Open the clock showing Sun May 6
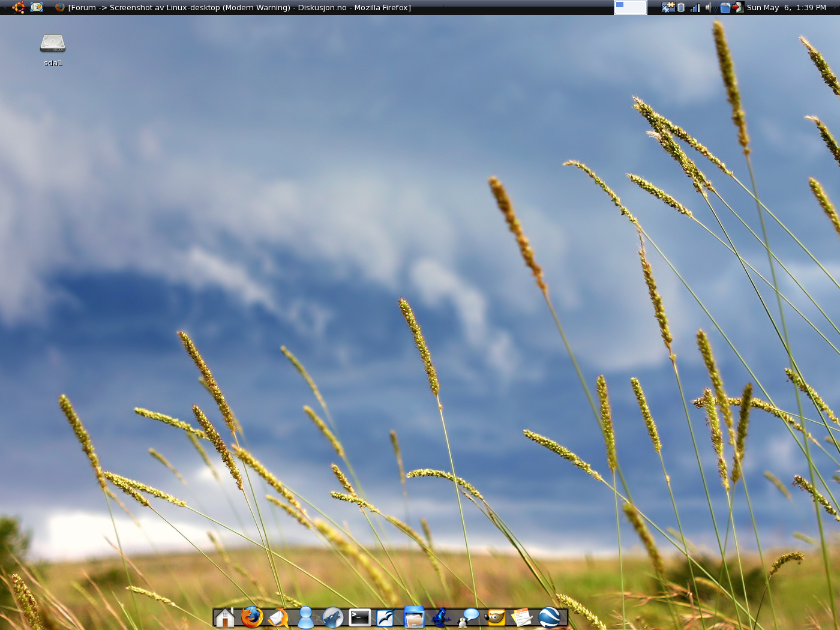The height and width of the screenshot is (630, 840). click(787, 7)
